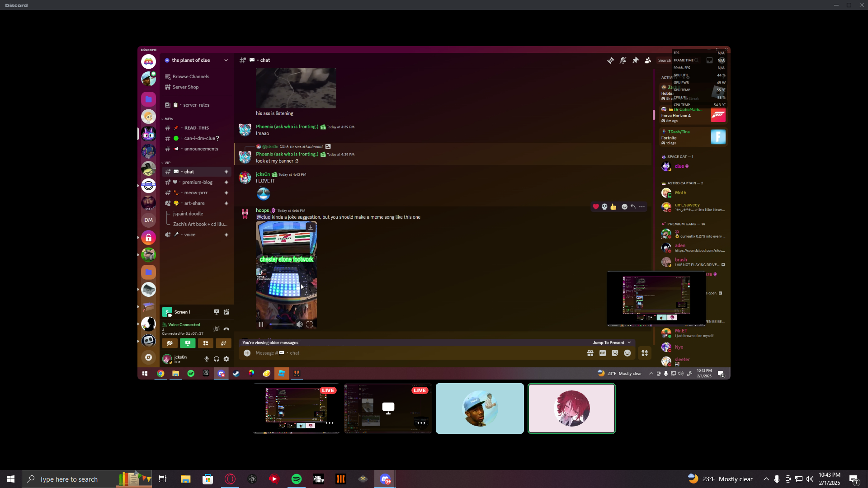The width and height of the screenshot is (868, 488).
Task: Click the heart reaction on hoops' message
Action: tap(596, 206)
